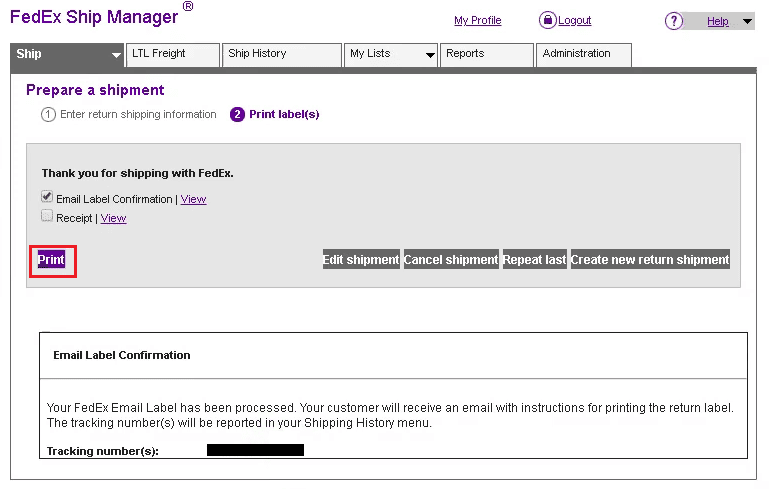Open the My Profile link
Image resolution: width=769 pixels, height=495 pixels.
click(478, 21)
